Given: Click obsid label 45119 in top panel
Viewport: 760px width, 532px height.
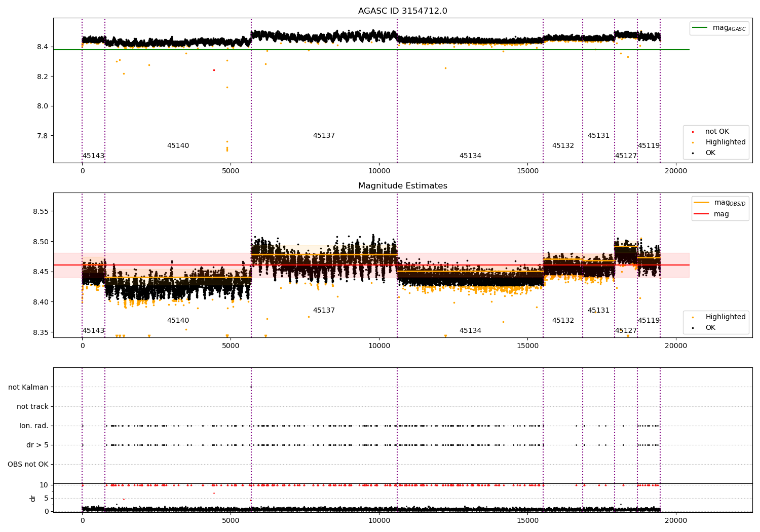Looking at the screenshot, I should pyautogui.click(x=649, y=146).
